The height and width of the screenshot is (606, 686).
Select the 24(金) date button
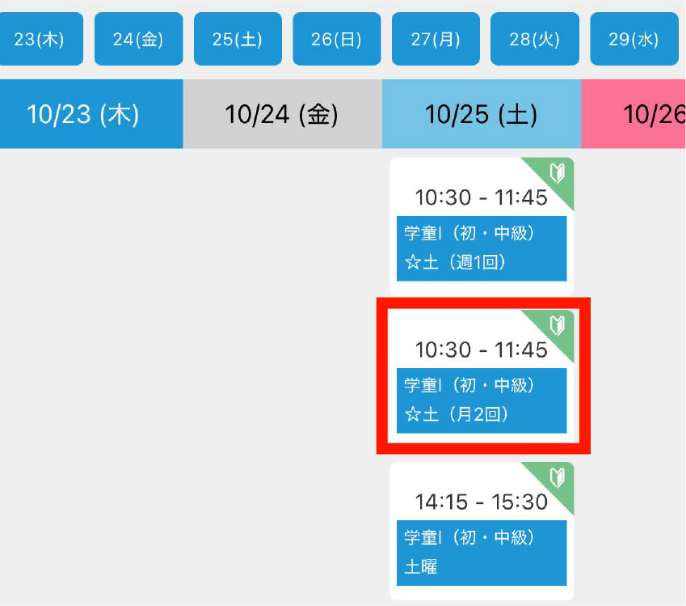138,39
